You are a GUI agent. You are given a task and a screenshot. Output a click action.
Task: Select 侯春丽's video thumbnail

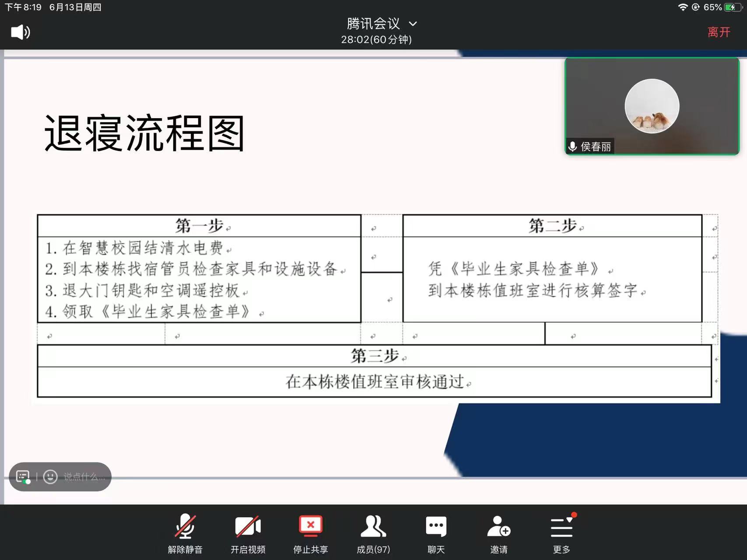coord(652,106)
